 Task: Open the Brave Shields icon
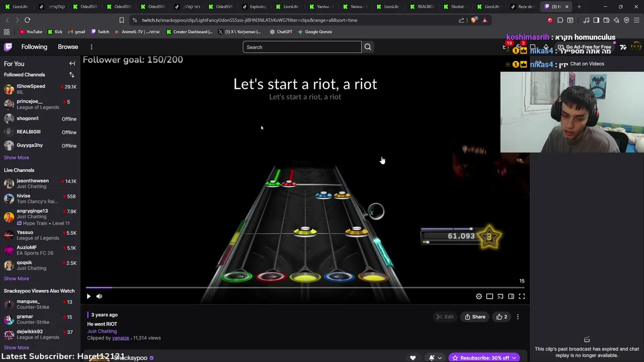click(x=474, y=20)
